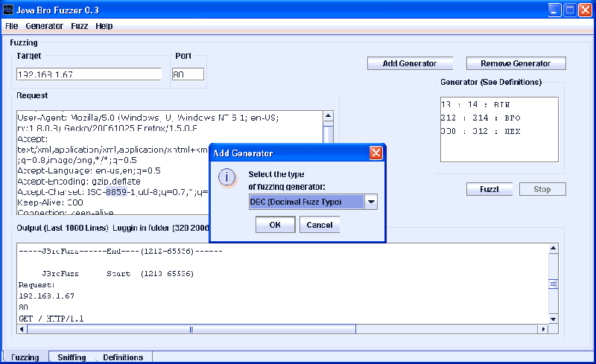Open the File menu
596x364 pixels.
click(11, 26)
